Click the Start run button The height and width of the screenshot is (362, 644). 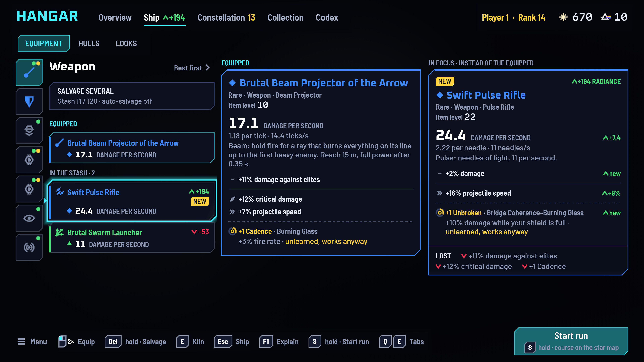pyautogui.click(x=571, y=341)
